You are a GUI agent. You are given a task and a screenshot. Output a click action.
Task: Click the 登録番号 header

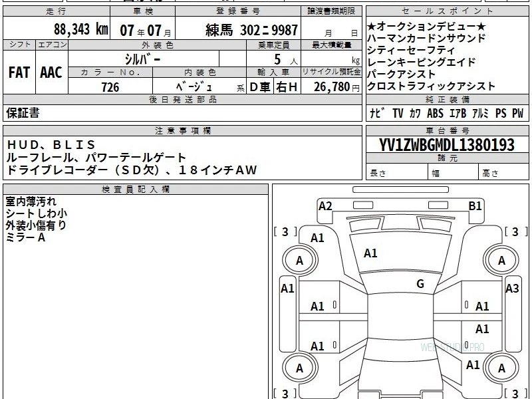(238, 11)
